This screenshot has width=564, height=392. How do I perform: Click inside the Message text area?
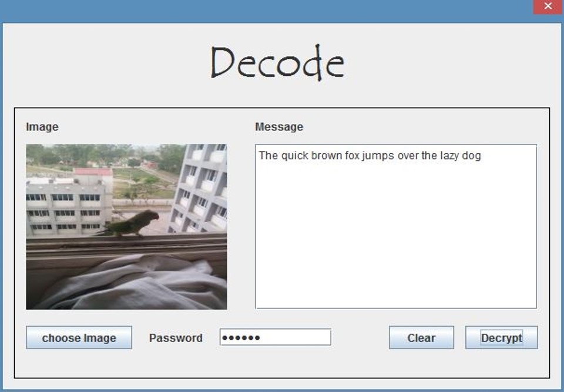click(x=395, y=227)
